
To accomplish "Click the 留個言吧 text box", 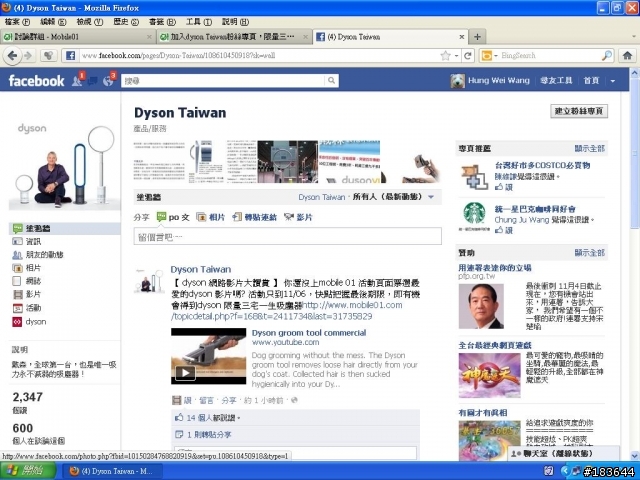I will pyautogui.click(x=287, y=236).
